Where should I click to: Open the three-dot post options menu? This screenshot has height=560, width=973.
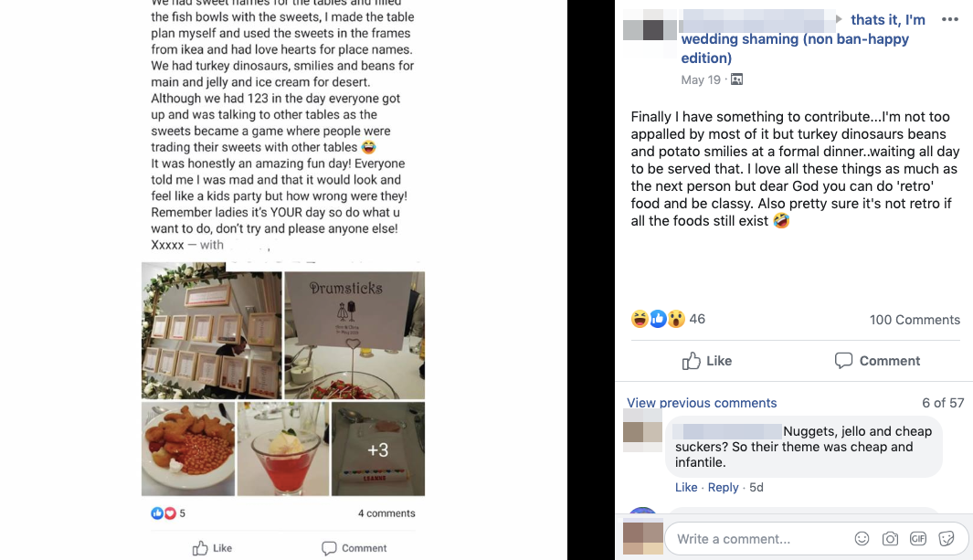949,20
